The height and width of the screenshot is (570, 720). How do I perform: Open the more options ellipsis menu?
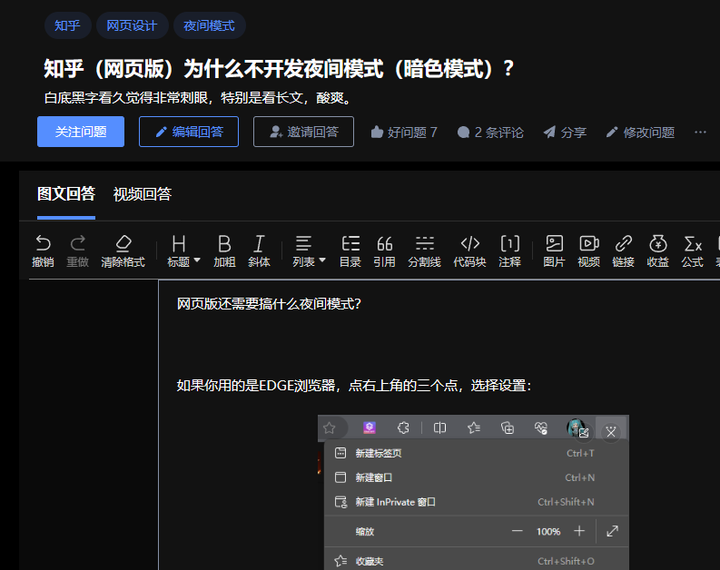pos(700,132)
